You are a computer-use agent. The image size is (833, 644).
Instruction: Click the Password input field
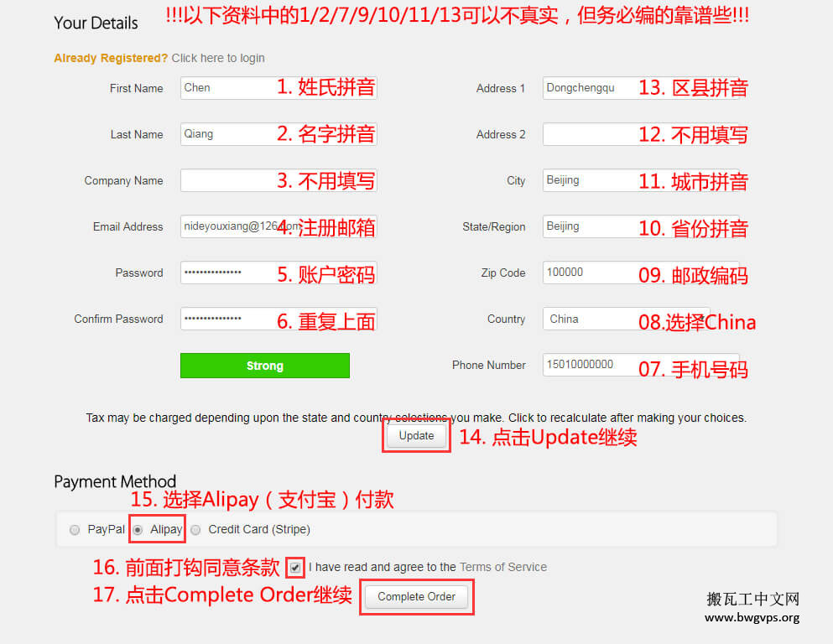coord(279,273)
